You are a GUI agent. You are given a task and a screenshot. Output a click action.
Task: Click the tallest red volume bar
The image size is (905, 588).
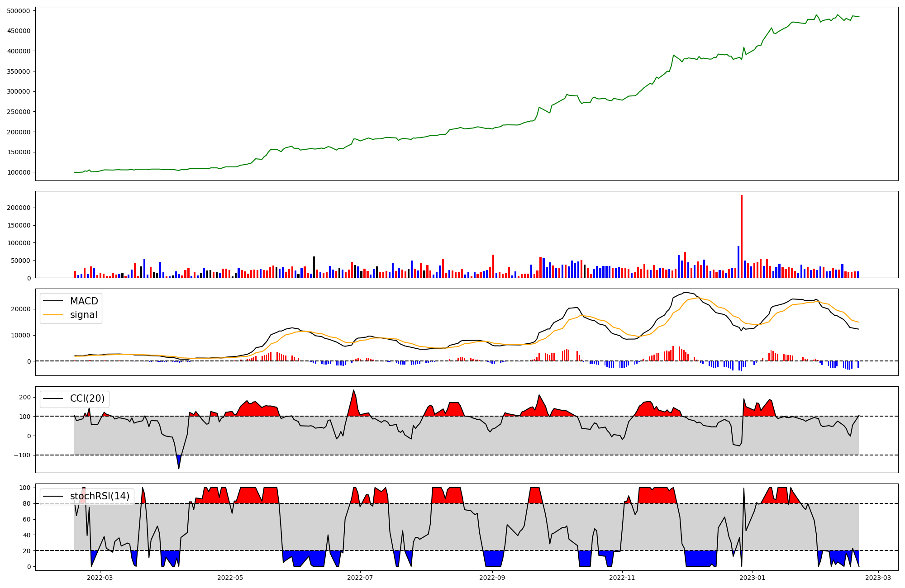point(741,235)
